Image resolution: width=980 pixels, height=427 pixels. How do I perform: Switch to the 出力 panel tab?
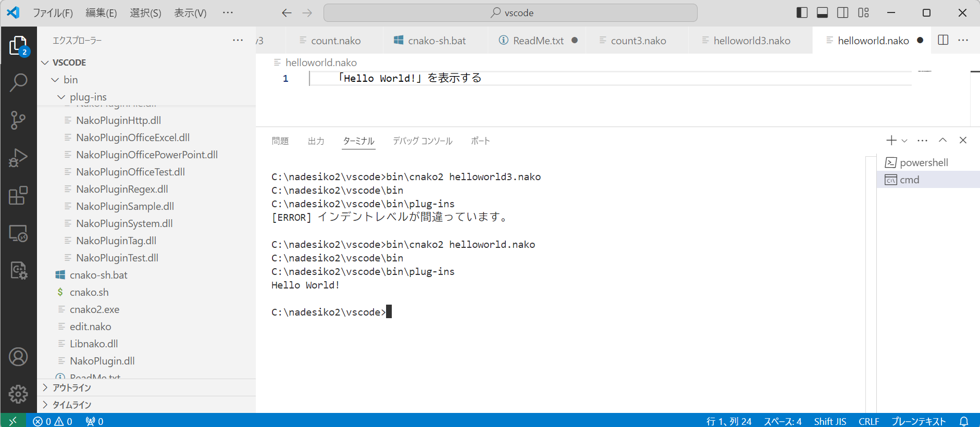tap(316, 141)
